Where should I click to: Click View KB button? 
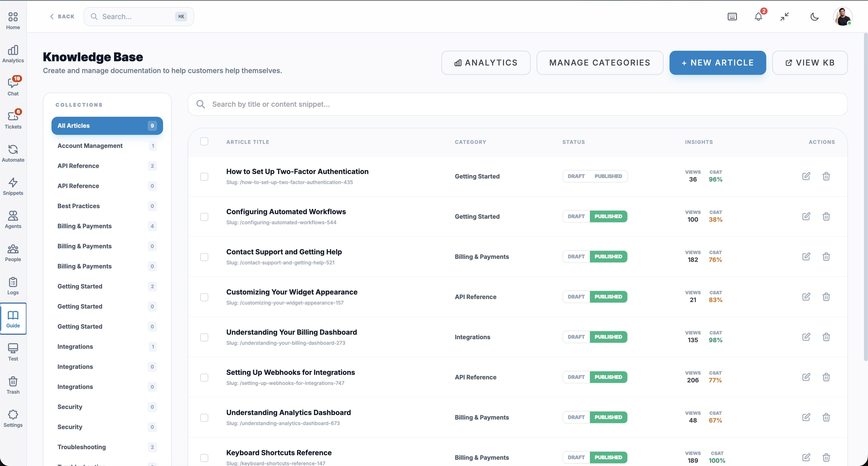click(x=810, y=63)
